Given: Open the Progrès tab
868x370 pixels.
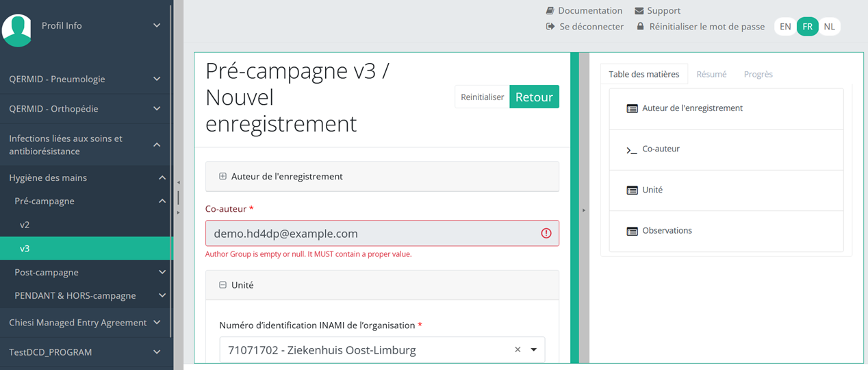Looking at the screenshot, I should [758, 74].
